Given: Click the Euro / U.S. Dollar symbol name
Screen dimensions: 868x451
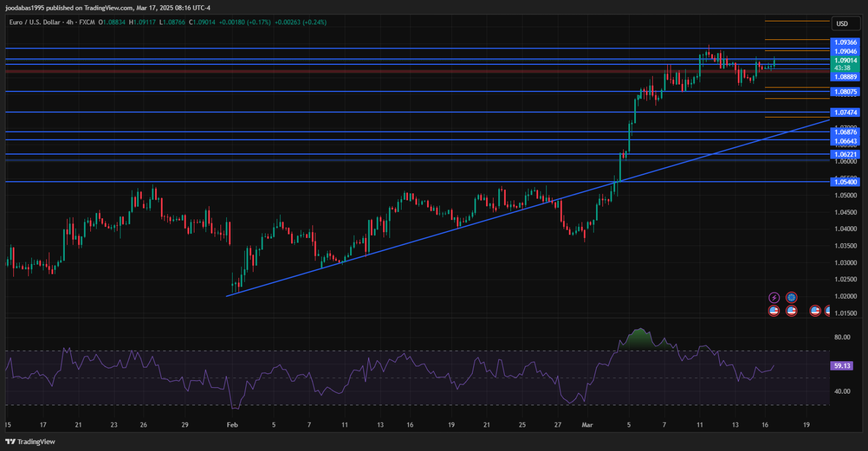Looking at the screenshot, I should [x=36, y=22].
